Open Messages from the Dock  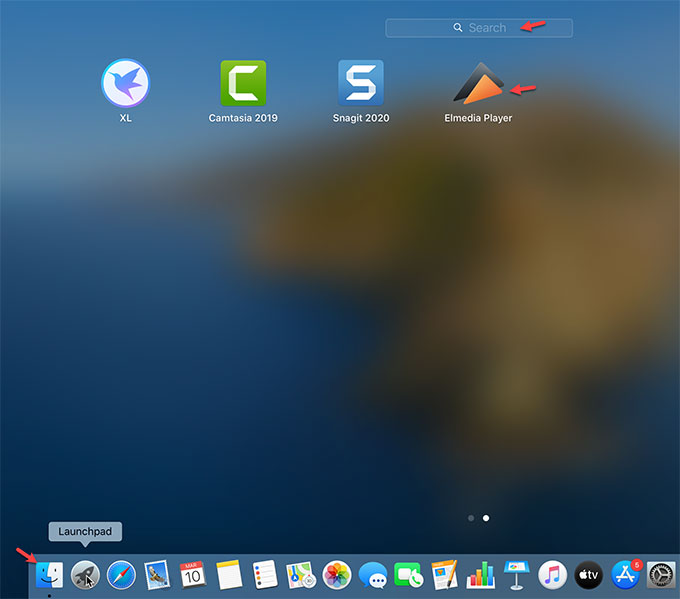pos(373,576)
